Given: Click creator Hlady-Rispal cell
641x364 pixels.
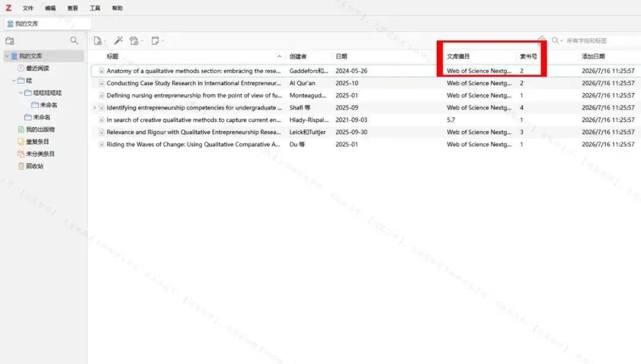Looking at the screenshot, I should pyautogui.click(x=309, y=120).
